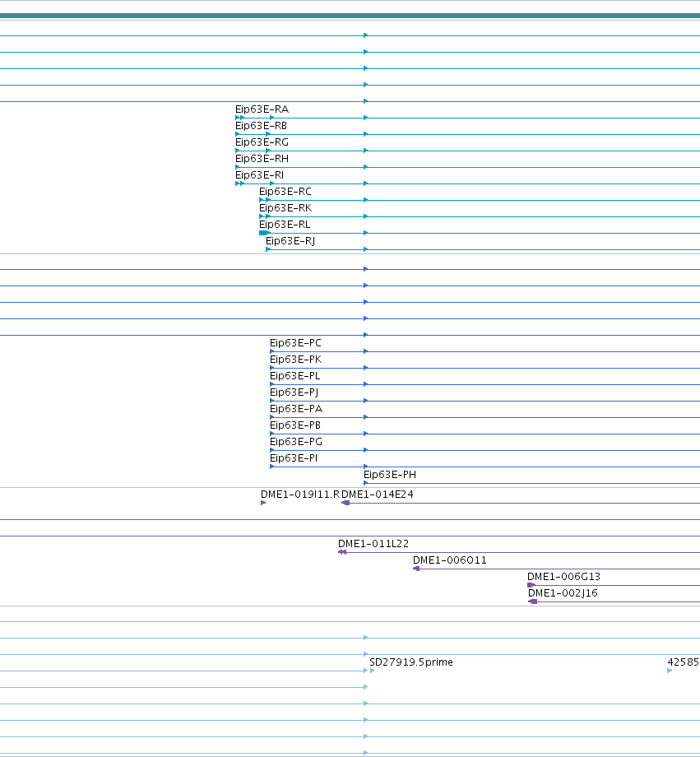Select the Eip63E-RB transcript label
This screenshot has width=700, height=757.
261,126
